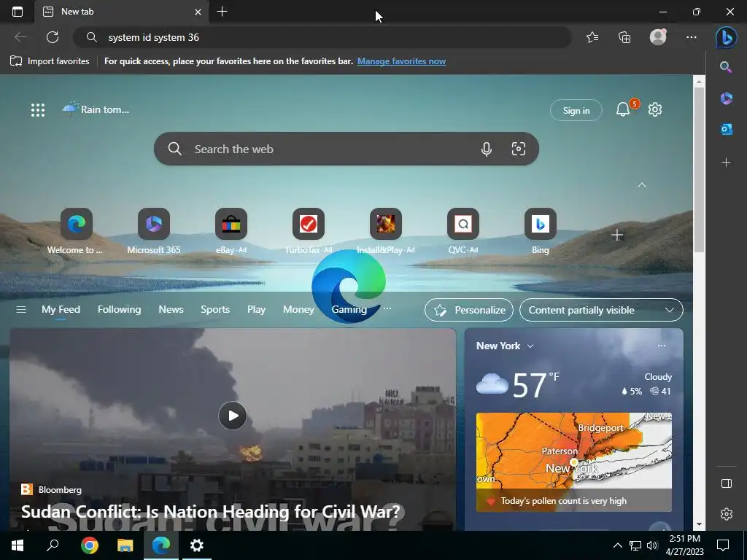Select the New tab title

click(x=77, y=12)
